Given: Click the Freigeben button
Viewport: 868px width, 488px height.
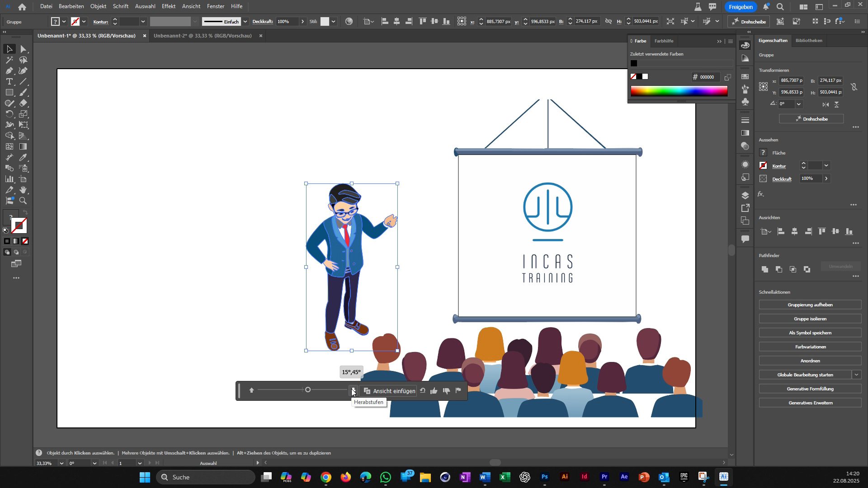Looking at the screenshot, I should click(741, 7).
